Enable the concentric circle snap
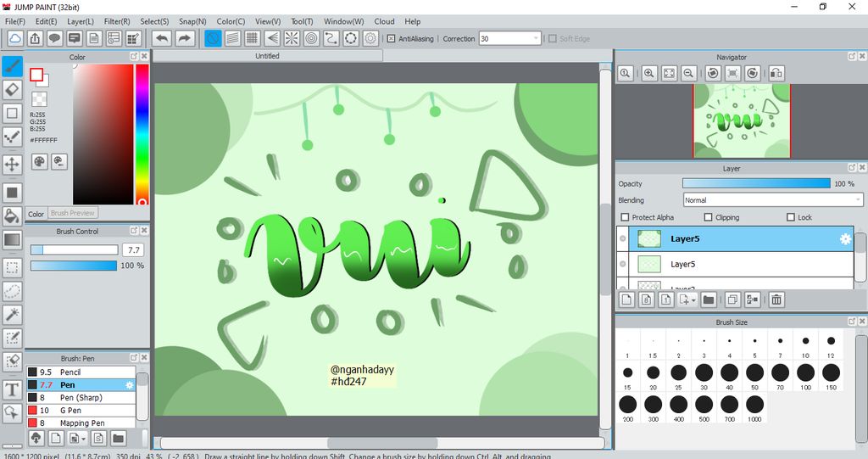868x459 pixels. [312, 38]
